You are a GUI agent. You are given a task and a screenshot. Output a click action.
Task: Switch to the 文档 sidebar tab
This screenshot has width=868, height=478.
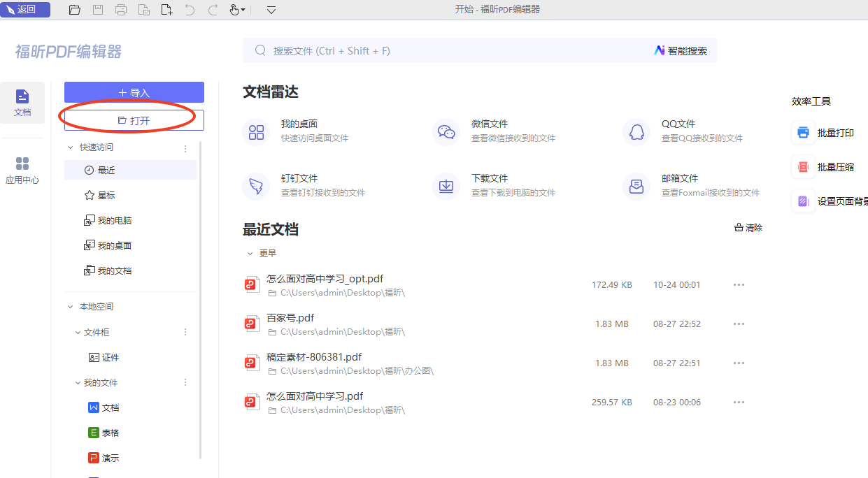click(x=22, y=103)
